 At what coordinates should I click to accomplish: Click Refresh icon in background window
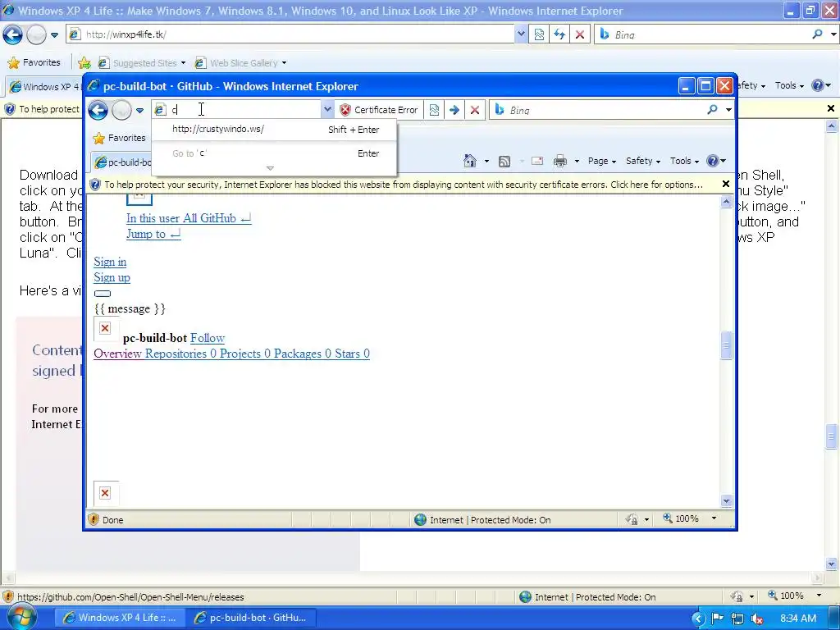tap(559, 34)
